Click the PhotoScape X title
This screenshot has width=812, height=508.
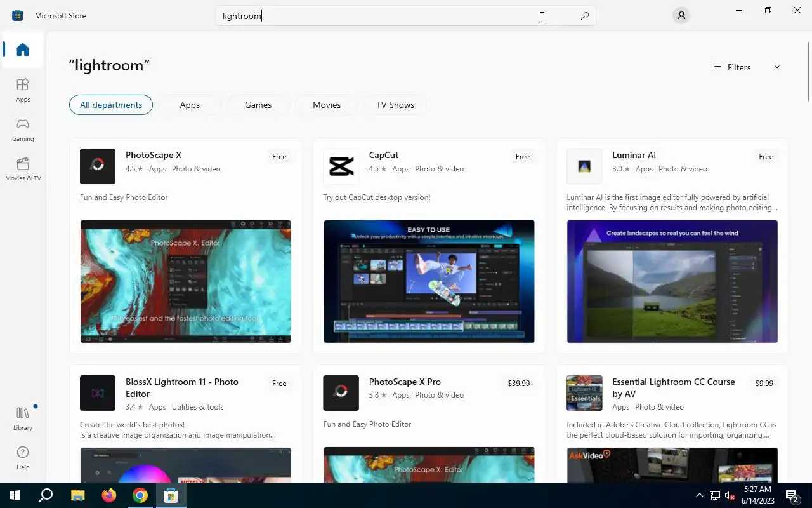[154, 155]
